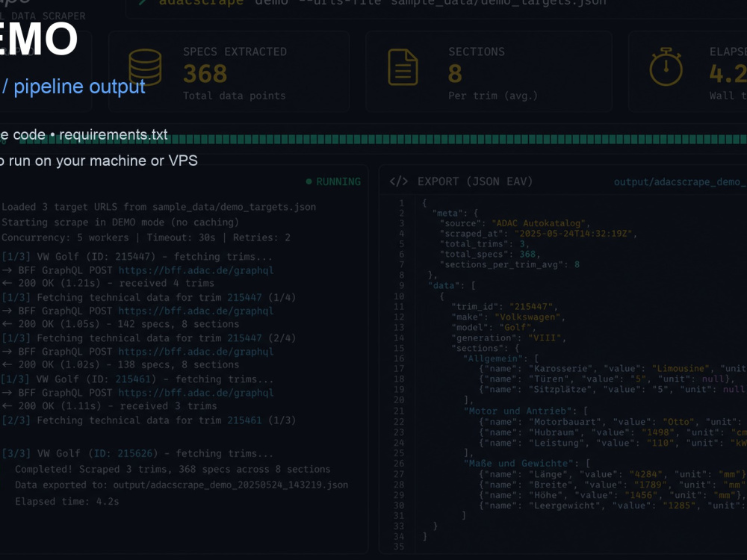Click the "Länge" value 4284 JSON line
The width and height of the screenshot is (747, 560).
pos(613,474)
